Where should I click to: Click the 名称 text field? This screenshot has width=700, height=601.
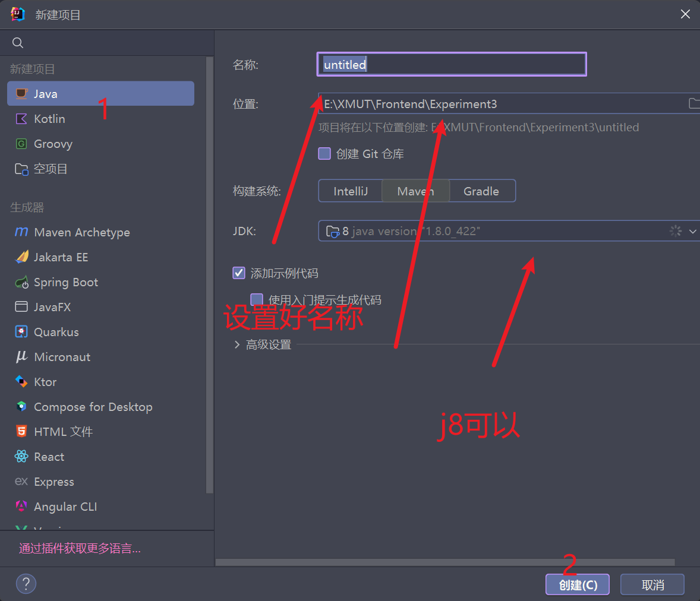pos(452,64)
